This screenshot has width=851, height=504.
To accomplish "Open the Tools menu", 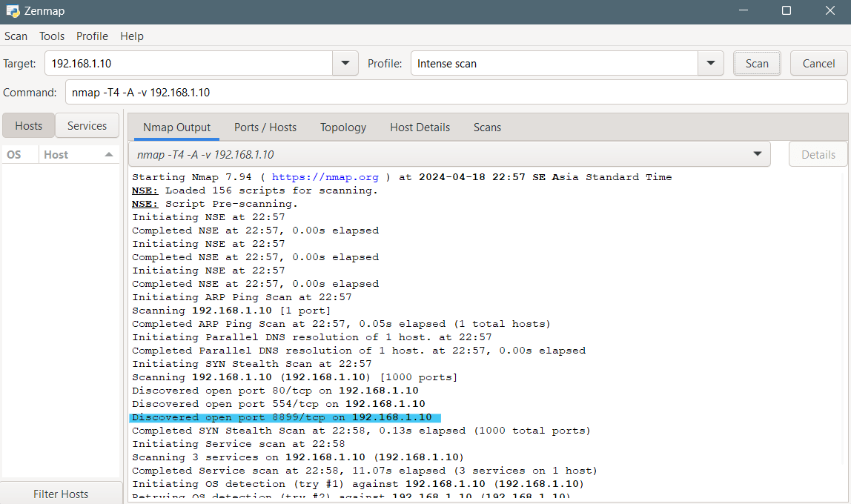I will [x=52, y=36].
